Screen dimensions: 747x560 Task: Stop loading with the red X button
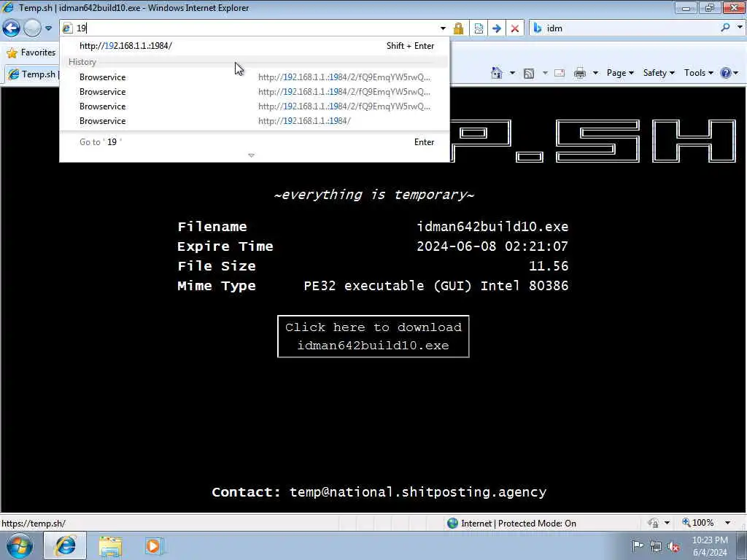(x=514, y=28)
